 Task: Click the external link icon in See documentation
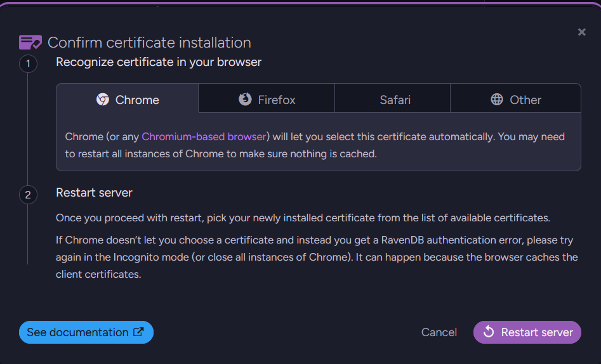point(138,332)
